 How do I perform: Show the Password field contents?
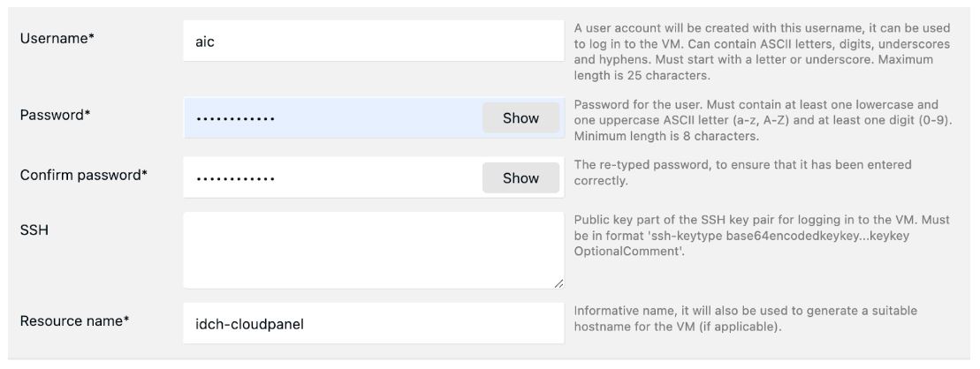click(520, 118)
